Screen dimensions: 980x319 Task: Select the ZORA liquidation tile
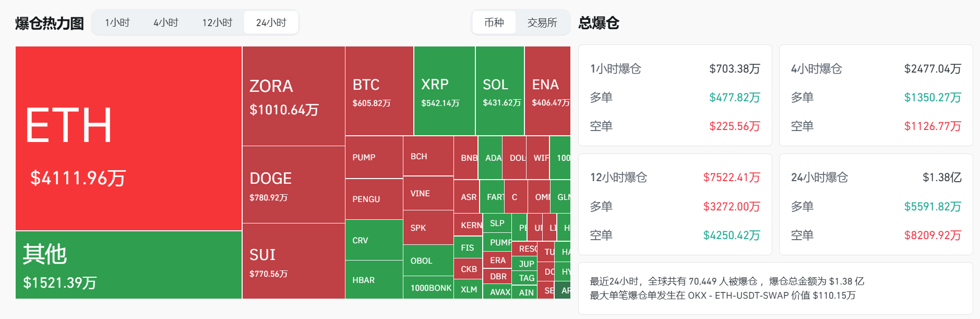293,96
